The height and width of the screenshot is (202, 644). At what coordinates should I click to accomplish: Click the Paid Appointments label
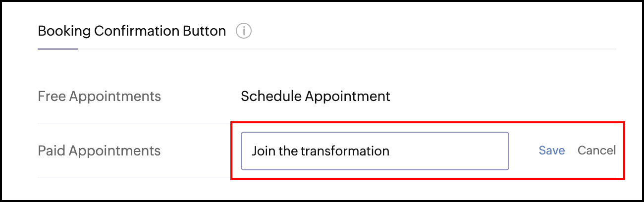coord(99,151)
